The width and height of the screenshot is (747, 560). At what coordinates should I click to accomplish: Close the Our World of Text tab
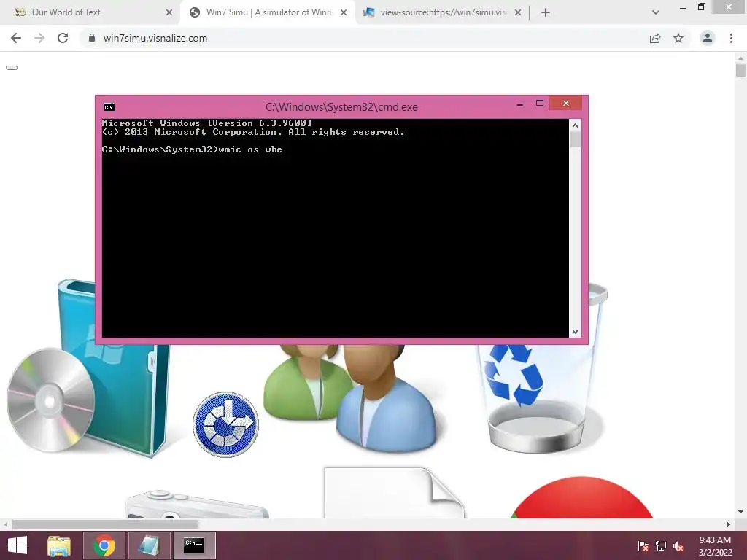169,12
